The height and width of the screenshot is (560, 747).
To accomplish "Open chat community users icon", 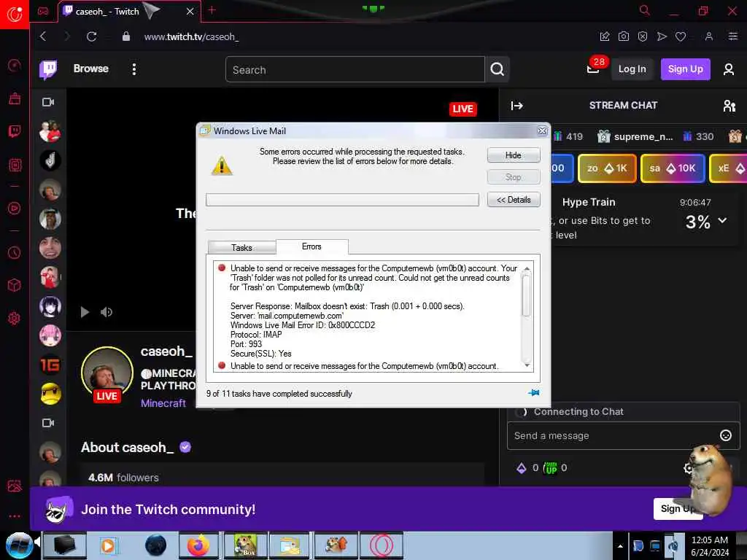I will pyautogui.click(x=729, y=106).
